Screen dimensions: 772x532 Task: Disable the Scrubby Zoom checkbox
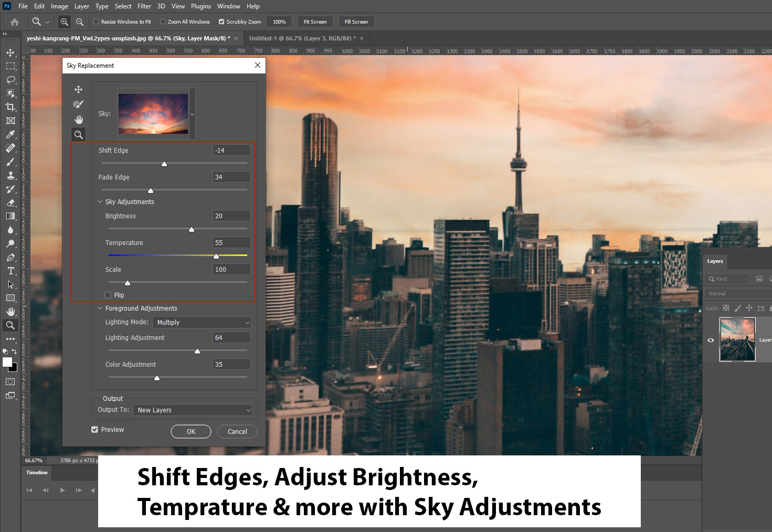pyautogui.click(x=221, y=22)
